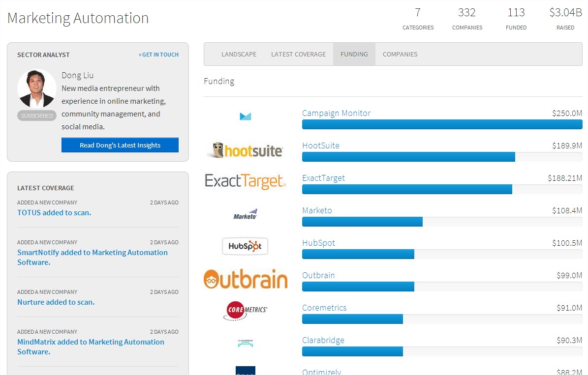Click the $91.0M funding amount
Screen dimensions: 588x375
569,308
